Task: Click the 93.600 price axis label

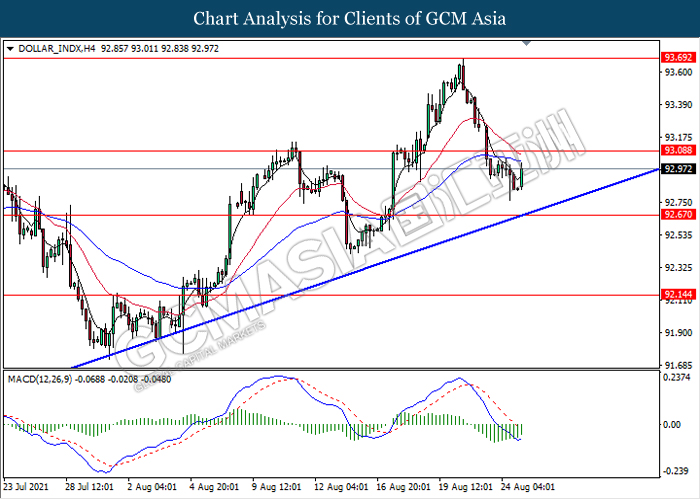Action: (675, 72)
